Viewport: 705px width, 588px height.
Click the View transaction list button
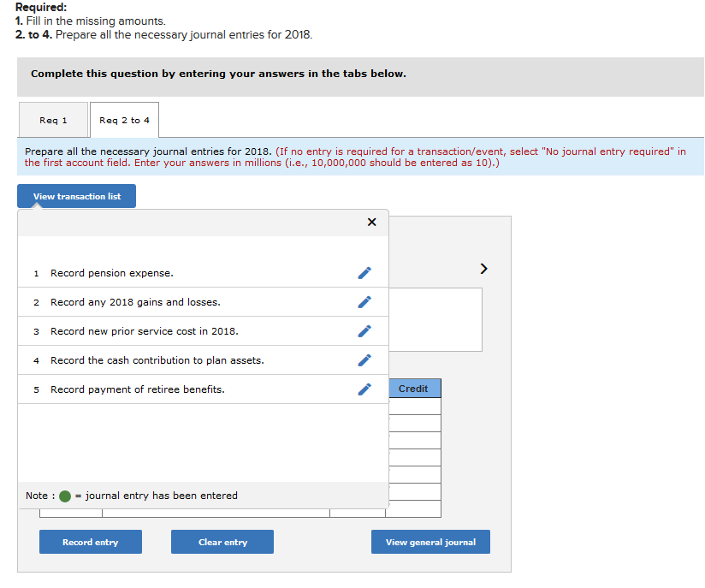click(76, 196)
